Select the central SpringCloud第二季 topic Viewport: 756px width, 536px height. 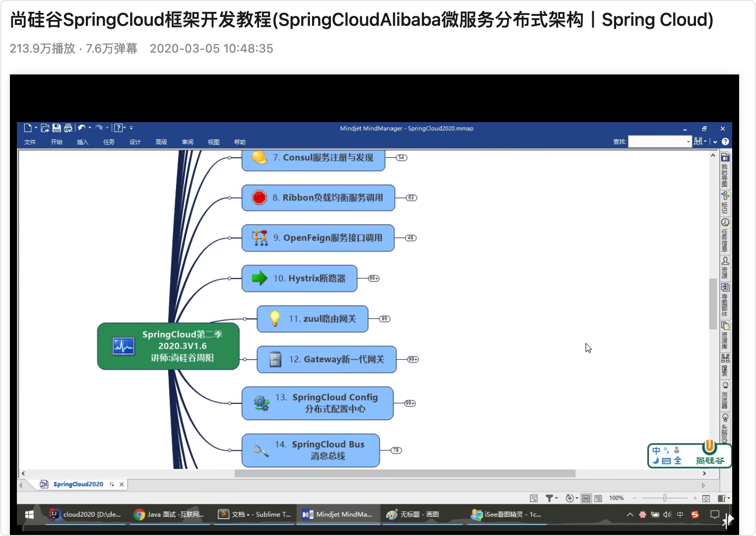click(169, 346)
